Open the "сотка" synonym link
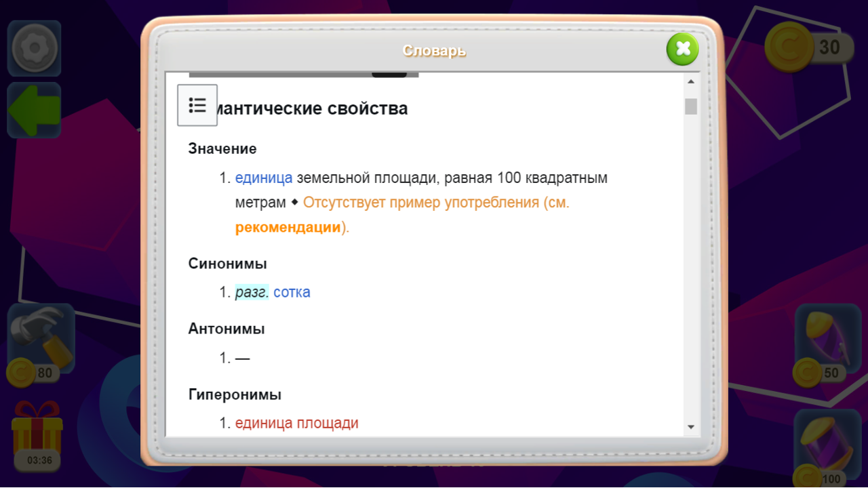Viewport: 868px width, 488px height. [x=293, y=292]
